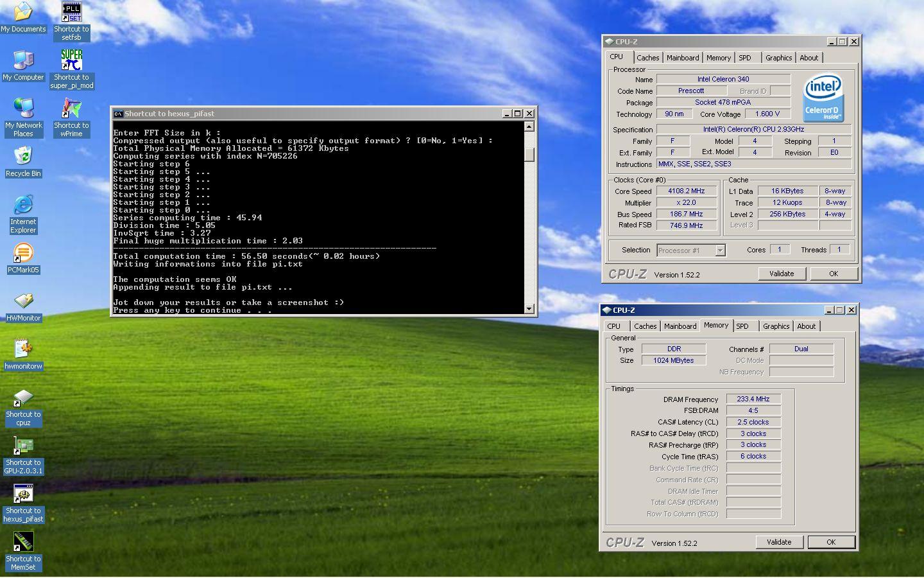Switch to Caches tab in upper CPU-Z
924x578 pixels.
(x=647, y=58)
